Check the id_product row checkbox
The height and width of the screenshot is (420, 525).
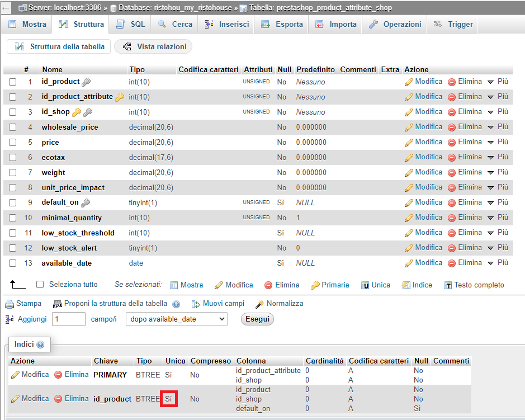coord(13,82)
